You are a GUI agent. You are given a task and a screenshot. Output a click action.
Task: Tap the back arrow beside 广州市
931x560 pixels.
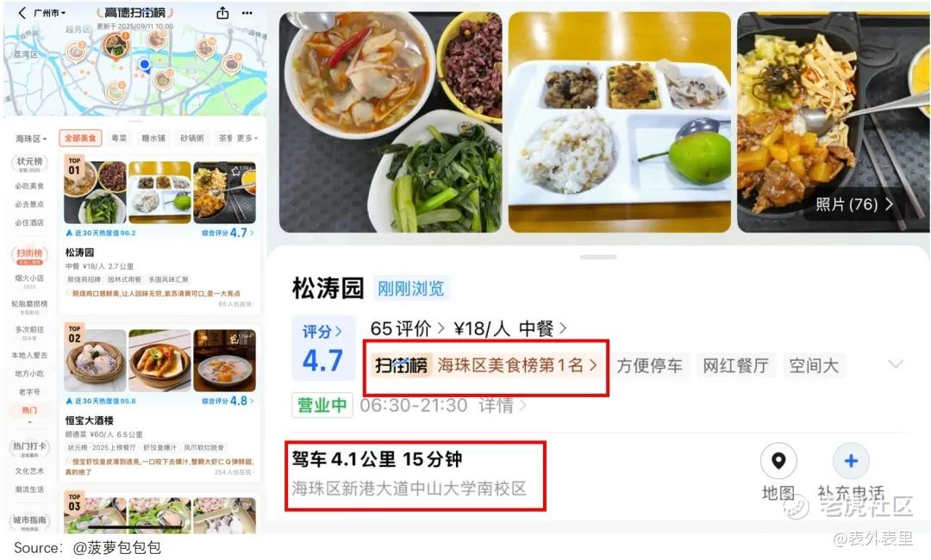pos(22,12)
